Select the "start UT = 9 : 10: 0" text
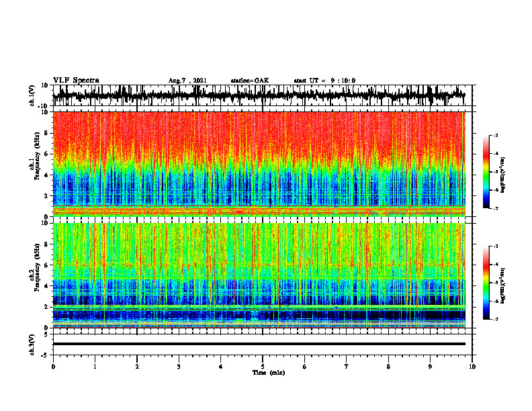532x411 pixels. pyautogui.click(x=324, y=81)
